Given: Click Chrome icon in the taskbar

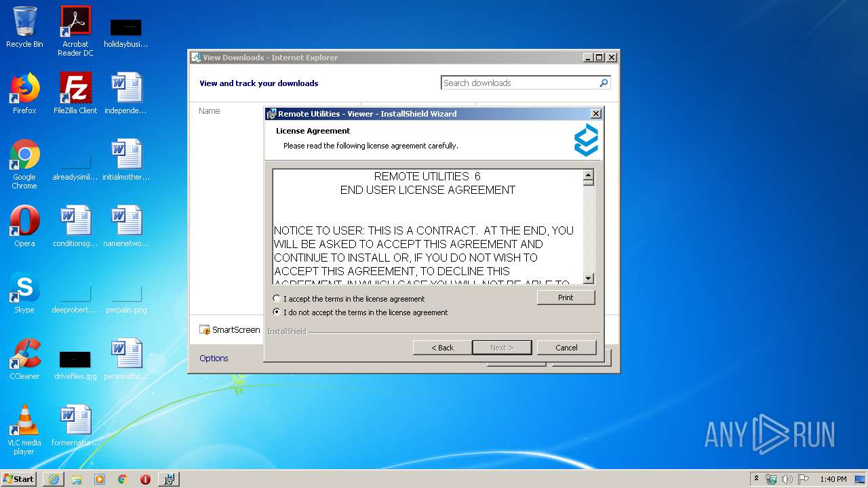Looking at the screenshot, I should tap(123, 479).
